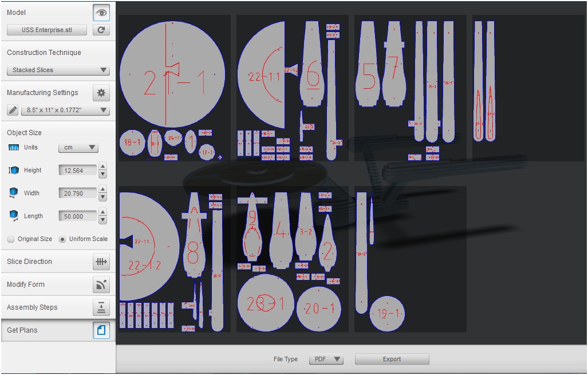This screenshot has width=588, height=375.
Task: Select the Uniform Scale radio button
Action: (x=62, y=239)
